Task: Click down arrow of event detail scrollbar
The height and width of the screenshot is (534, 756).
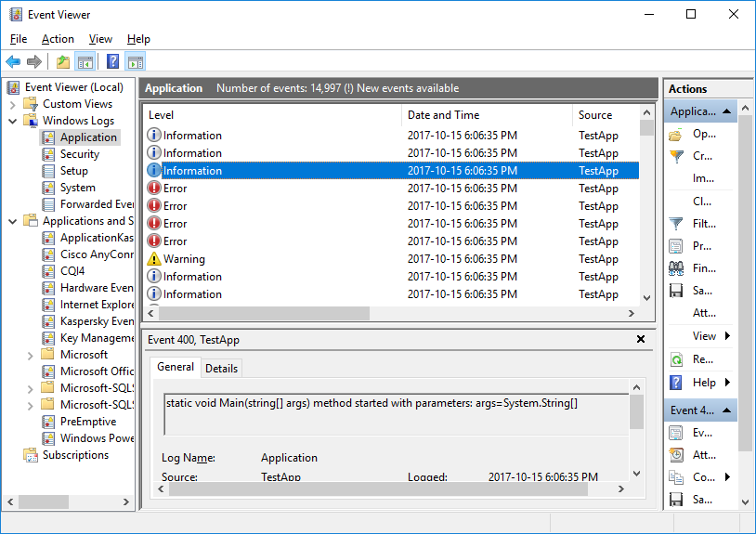Action: [x=636, y=474]
